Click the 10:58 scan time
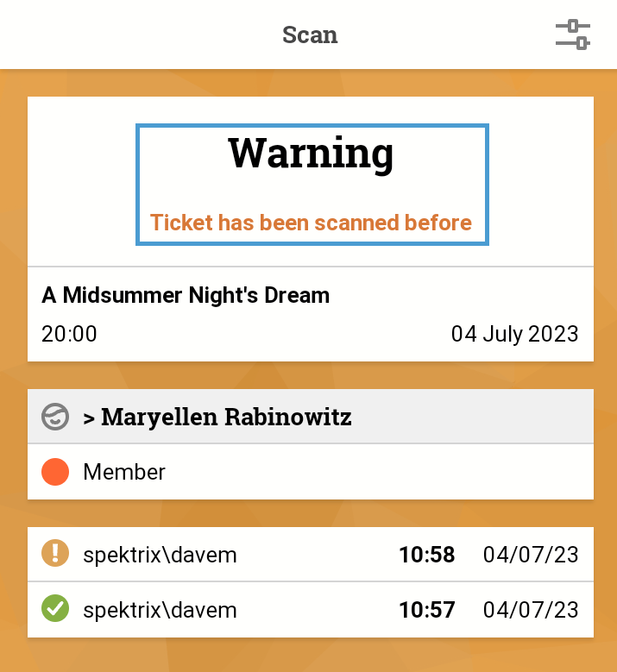The height and width of the screenshot is (672, 617). point(426,555)
